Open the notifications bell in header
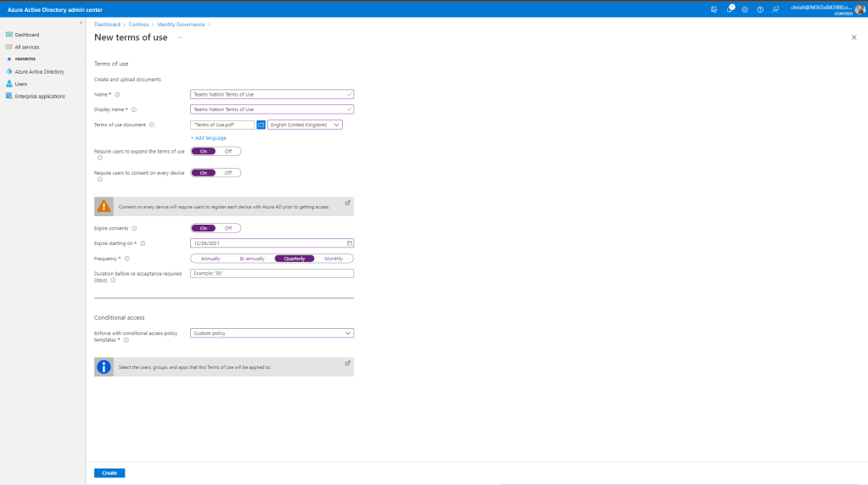Image resolution: width=868 pixels, height=485 pixels. pos(730,9)
